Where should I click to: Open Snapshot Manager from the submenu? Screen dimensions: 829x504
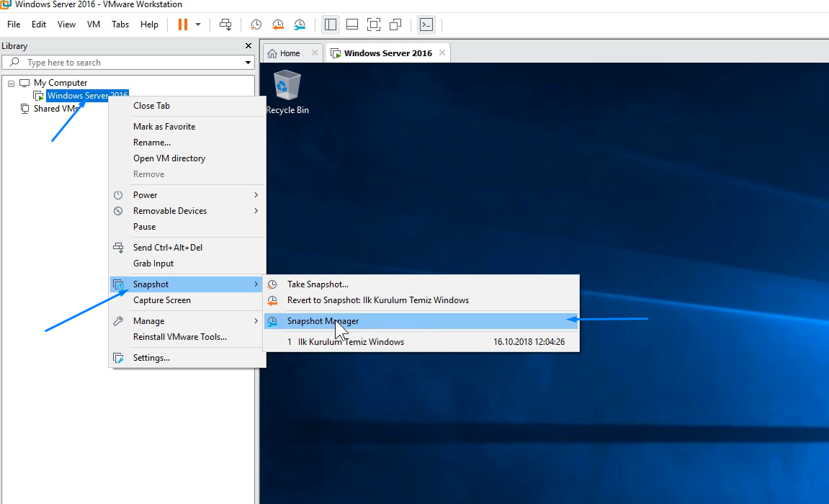[421, 321]
